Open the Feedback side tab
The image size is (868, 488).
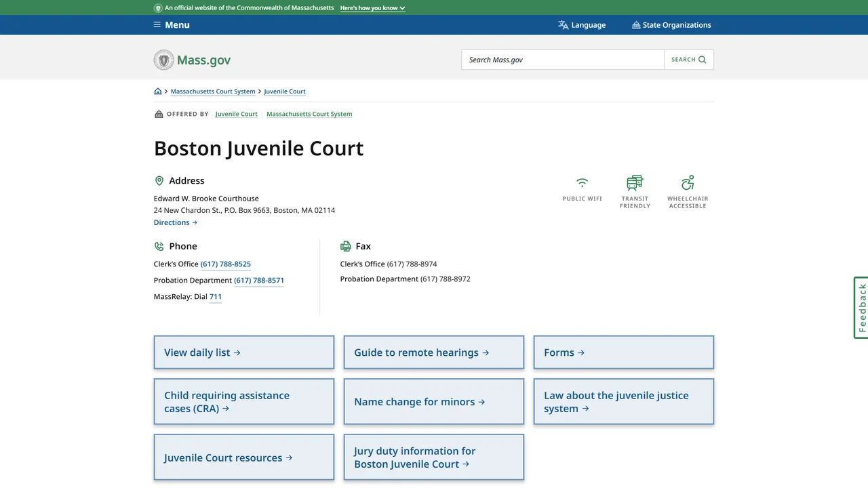pos(861,308)
